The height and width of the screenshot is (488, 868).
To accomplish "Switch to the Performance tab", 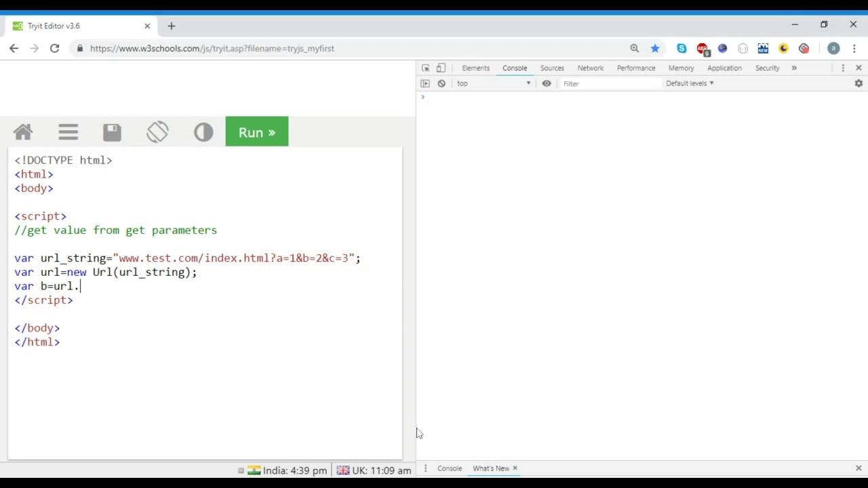I will pyautogui.click(x=636, y=68).
